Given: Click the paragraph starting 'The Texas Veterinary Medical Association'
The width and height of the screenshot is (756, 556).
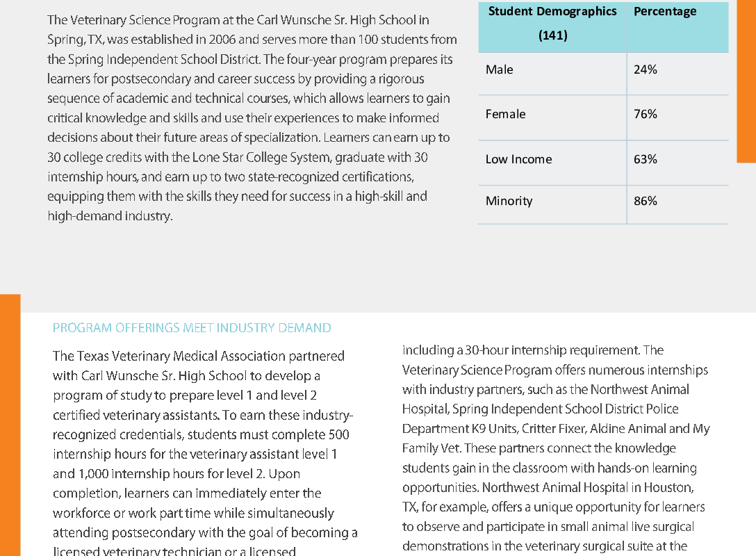Looking at the screenshot, I should [205, 454].
